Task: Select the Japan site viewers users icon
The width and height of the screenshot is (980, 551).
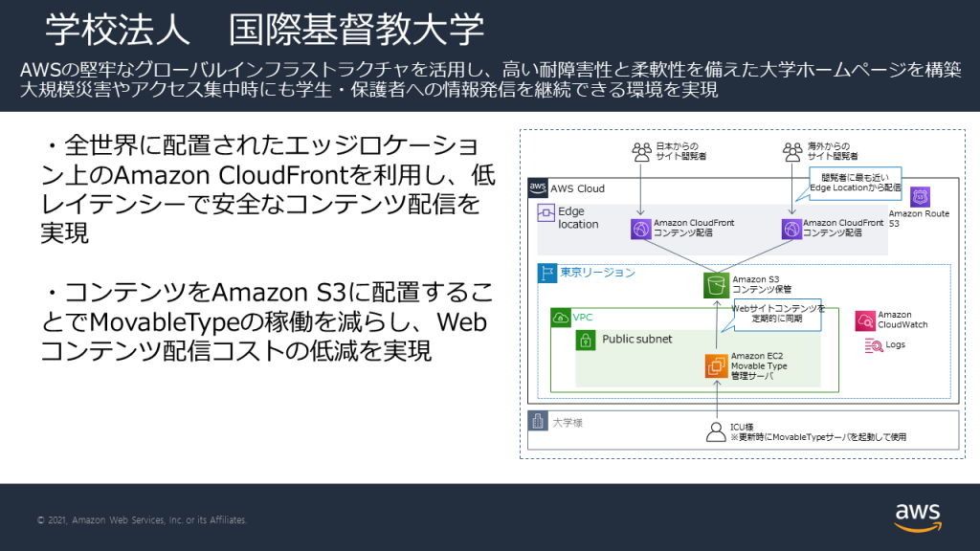Action: pyautogui.click(x=641, y=152)
